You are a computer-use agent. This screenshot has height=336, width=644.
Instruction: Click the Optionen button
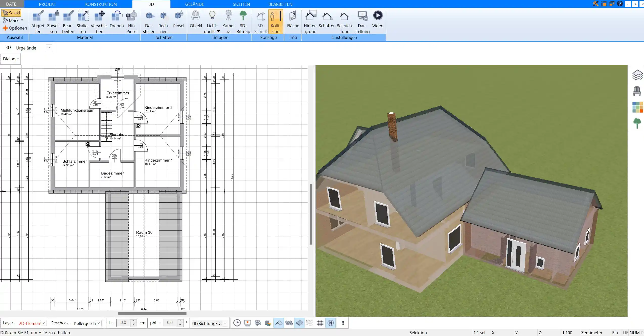15,28
